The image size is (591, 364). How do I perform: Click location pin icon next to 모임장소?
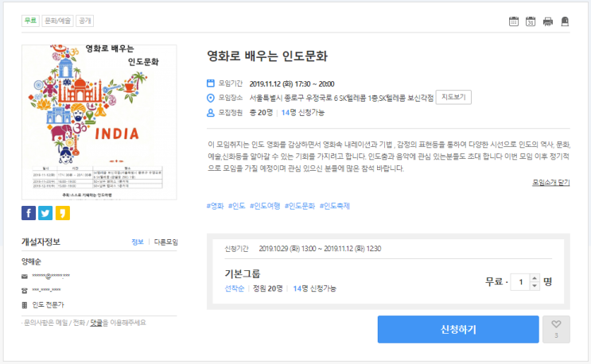pyautogui.click(x=211, y=98)
